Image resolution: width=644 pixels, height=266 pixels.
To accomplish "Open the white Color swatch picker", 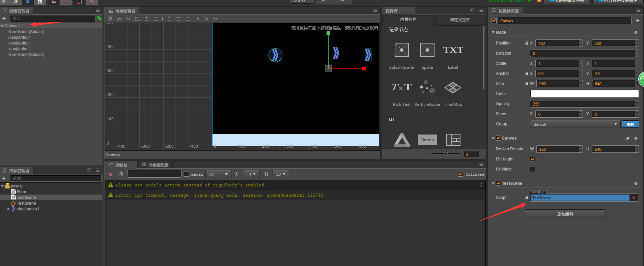I will pos(584,94).
